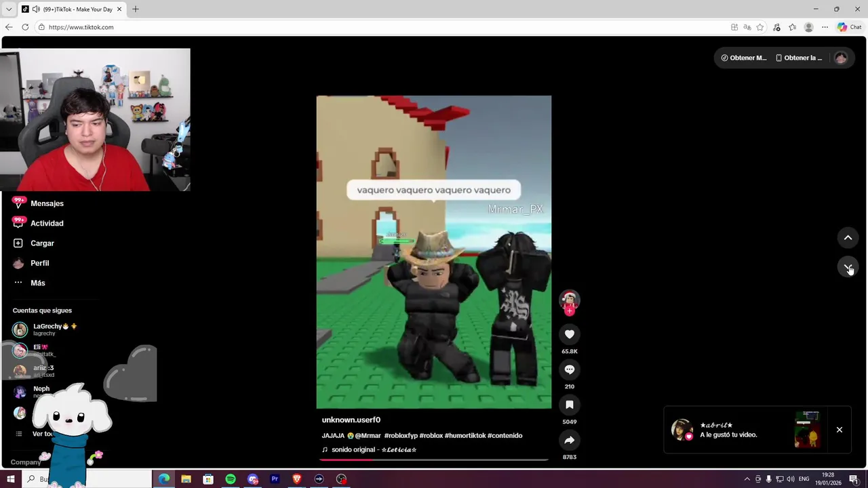Show hidden system tray icons
Screen dimensions: 868x488
coord(747,479)
